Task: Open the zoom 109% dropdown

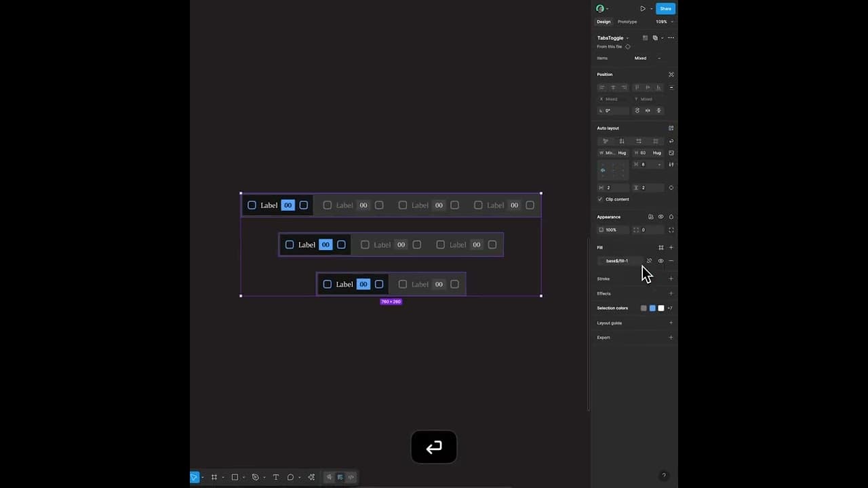Action: pos(665,22)
